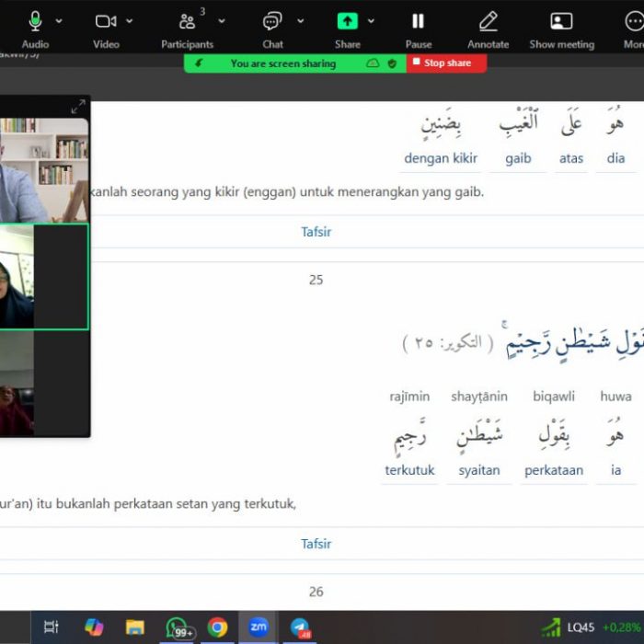Image resolution: width=644 pixels, height=644 pixels.
Task: Click the Show meeting icon
Action: (561, 21)
